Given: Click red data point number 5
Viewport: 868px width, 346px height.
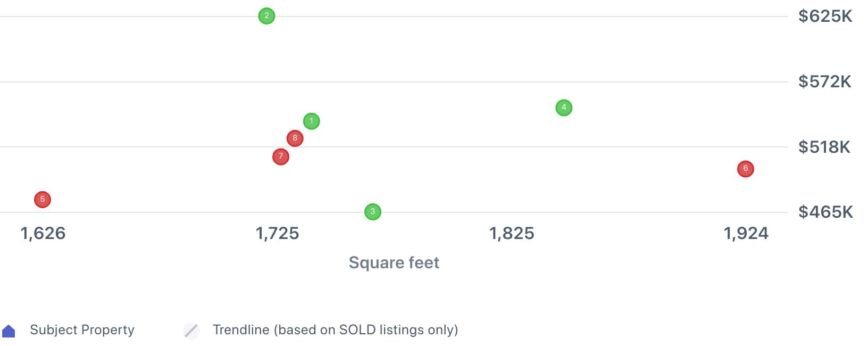Looking at the screenshot, I should click(43, 200).
